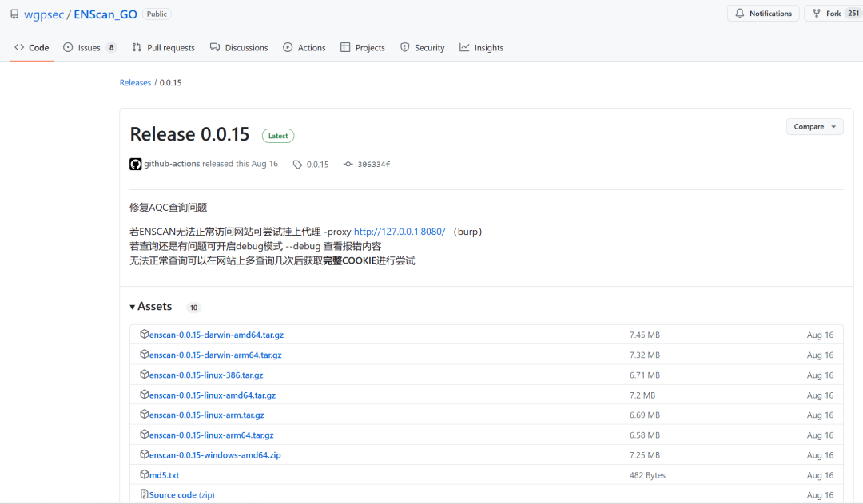This screenshot has height=504, width=863.
Task: Open the Security tab
Action: pos(422,48)
